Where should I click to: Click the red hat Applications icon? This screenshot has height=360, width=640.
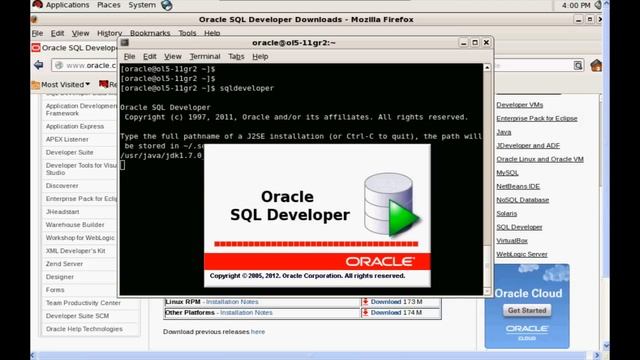coord(38,4)
